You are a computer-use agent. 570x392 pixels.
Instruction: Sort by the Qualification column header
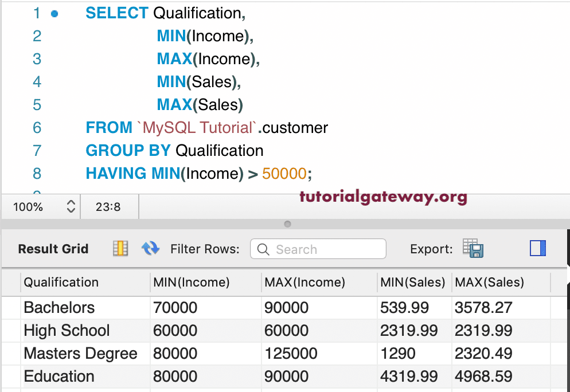[x=61, y=282]
